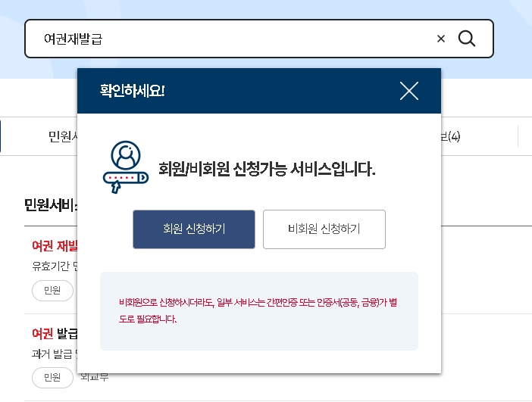Select the tab ending with (4)
Image resolution: width=532 pixels, height=402 pixels.
click(x=451, y=136)
